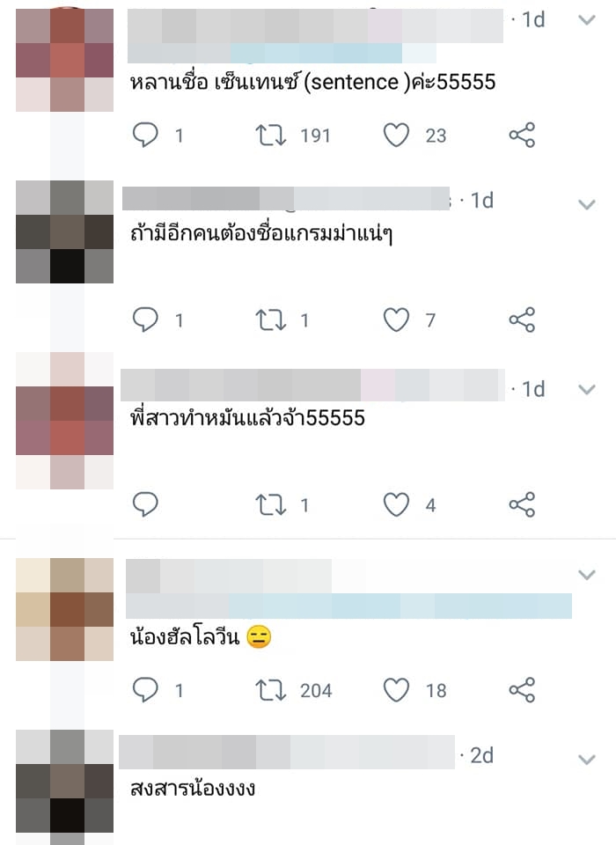Share the แกรมม่า tweet
616x845 pixels.
(x=522, y=320)
